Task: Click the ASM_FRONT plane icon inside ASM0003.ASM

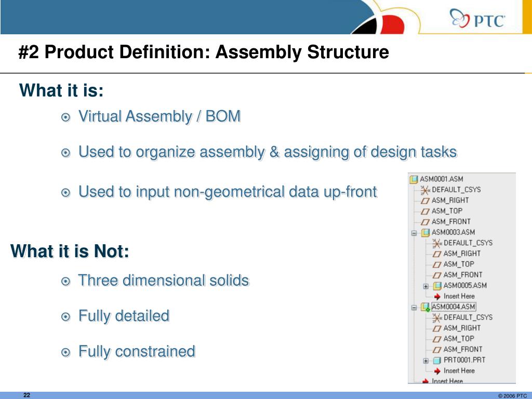Action: point(437,275)
